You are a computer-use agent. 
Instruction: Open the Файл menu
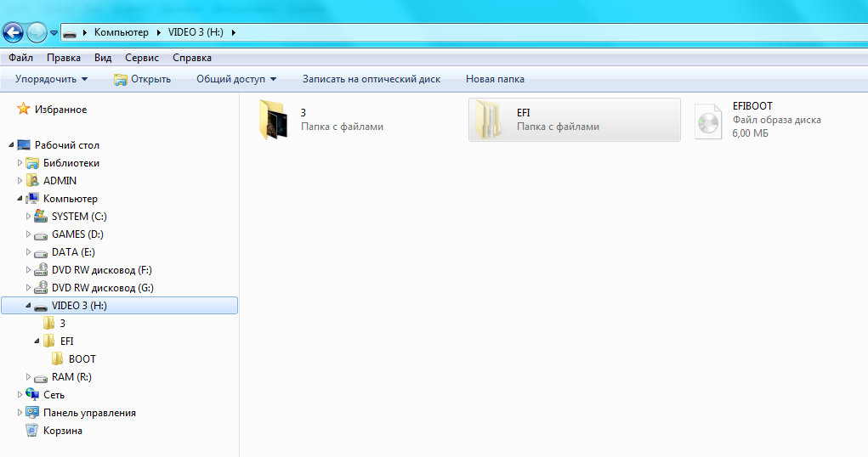pyautogui.click(x=20, y=58)
